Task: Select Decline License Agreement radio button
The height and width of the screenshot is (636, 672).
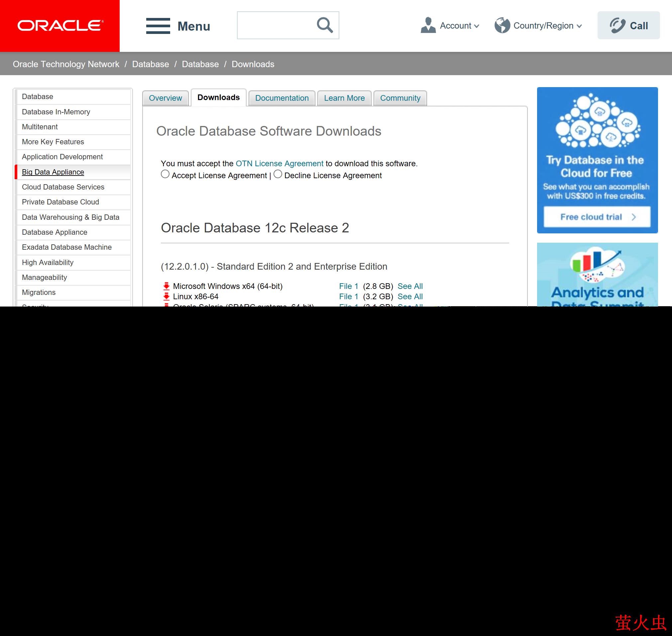Action: (278, 174)
